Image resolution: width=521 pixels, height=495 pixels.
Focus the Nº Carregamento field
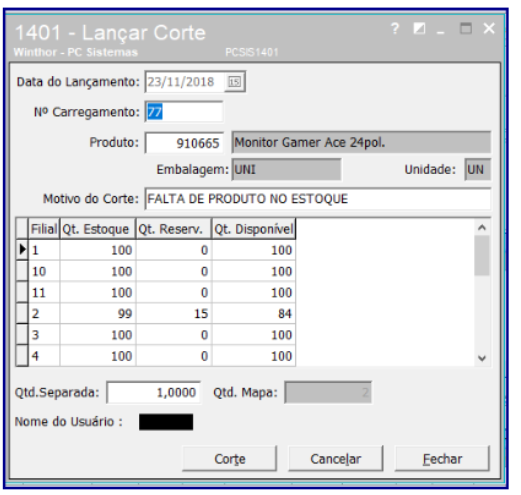[184, 112]
